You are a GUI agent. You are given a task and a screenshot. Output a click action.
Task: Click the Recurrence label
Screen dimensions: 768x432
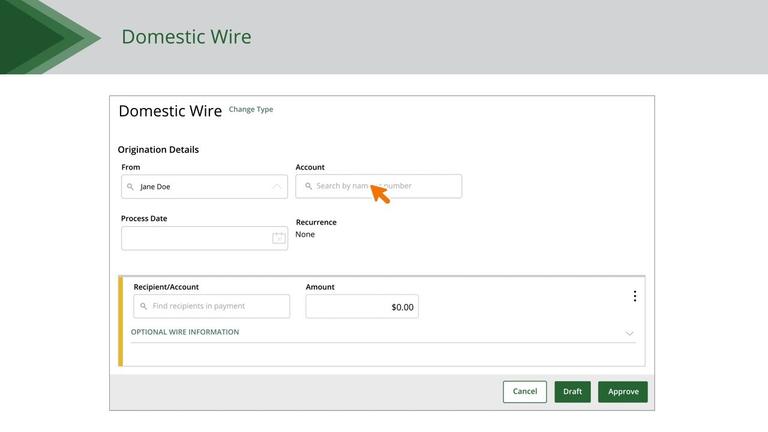click(316, 222)
